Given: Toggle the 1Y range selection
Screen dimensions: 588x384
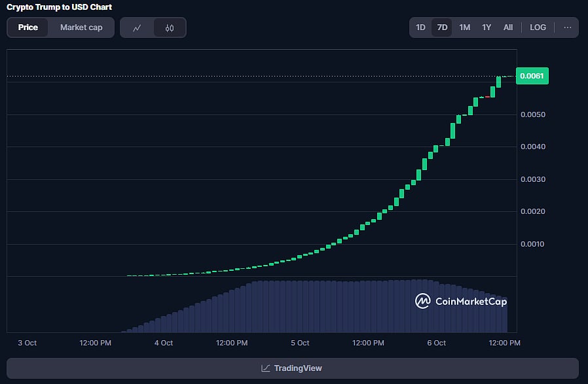Looking at the screenshot, I should [x=486, y=27].
